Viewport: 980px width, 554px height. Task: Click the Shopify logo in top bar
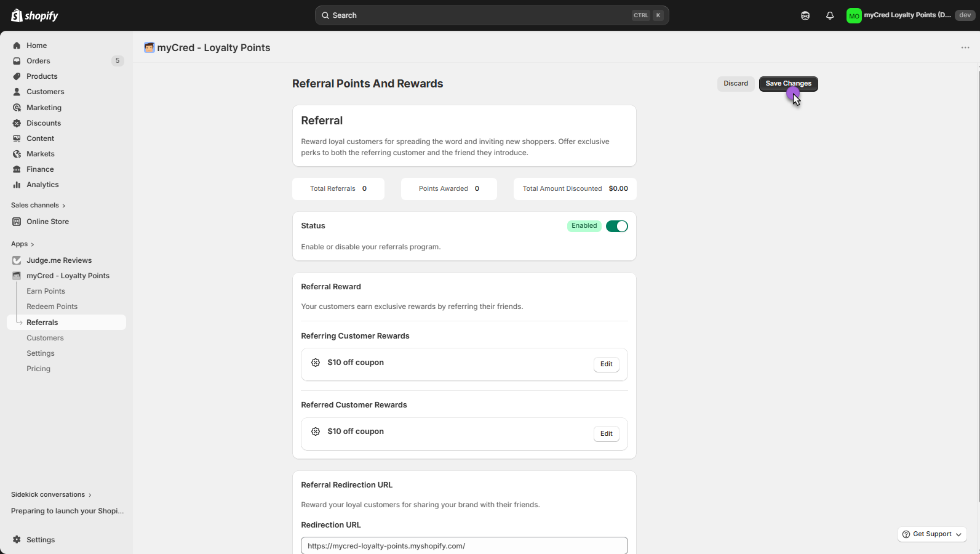[x=34, y=15]
